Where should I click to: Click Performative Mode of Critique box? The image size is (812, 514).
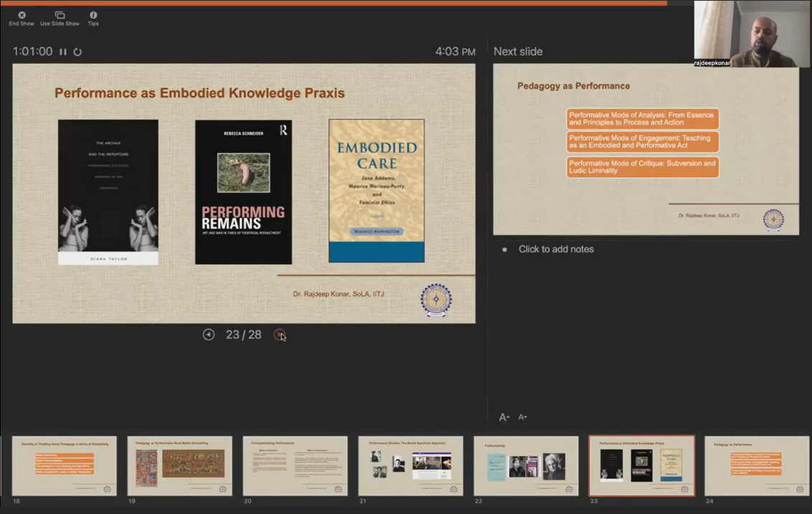[643, 167]
